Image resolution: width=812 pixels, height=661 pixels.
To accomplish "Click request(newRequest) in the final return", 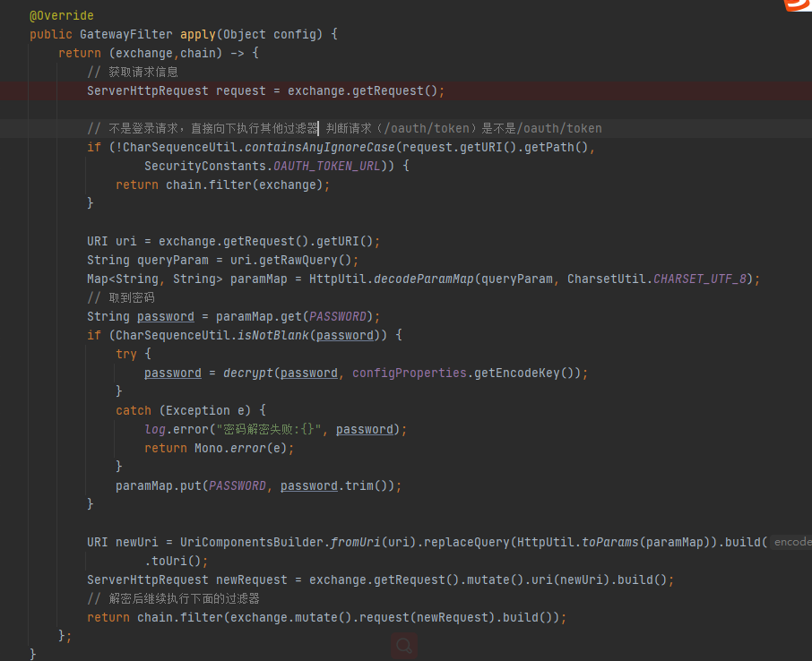I will click(x=427, y=618).
